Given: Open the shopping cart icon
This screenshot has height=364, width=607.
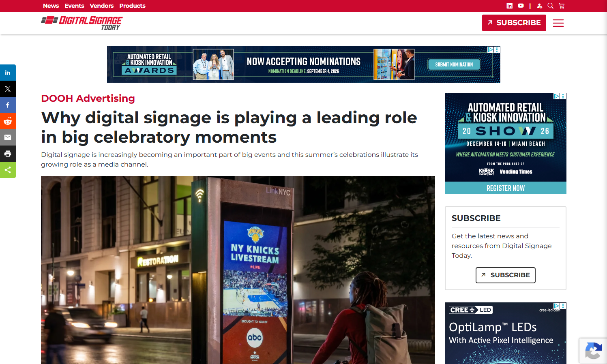Looking at the screenshot, I should coord(562,6).
